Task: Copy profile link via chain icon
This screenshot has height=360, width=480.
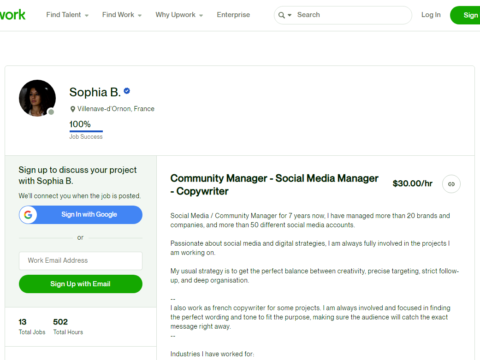Action: (x=451, y=184)
